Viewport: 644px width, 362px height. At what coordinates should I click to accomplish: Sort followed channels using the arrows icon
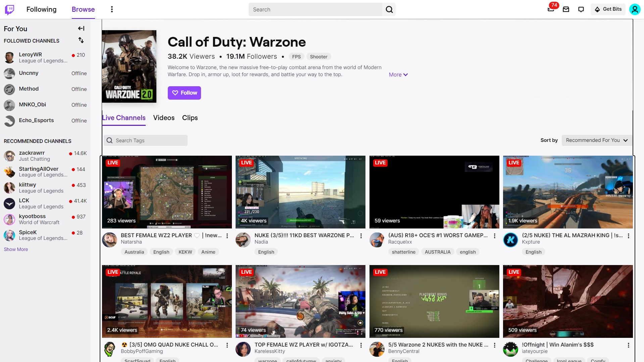pyautogui.click(x=81, y=40)
